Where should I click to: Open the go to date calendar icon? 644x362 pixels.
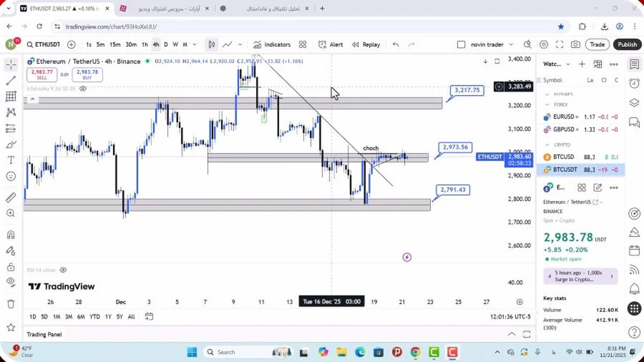point(149,316)
